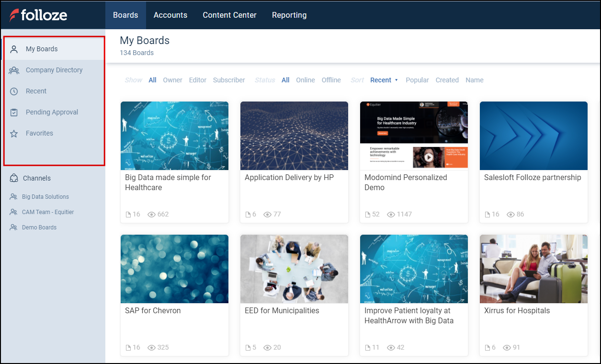Open the Recent sort dropdown
601x364 pixels.
tap(384, 80)
